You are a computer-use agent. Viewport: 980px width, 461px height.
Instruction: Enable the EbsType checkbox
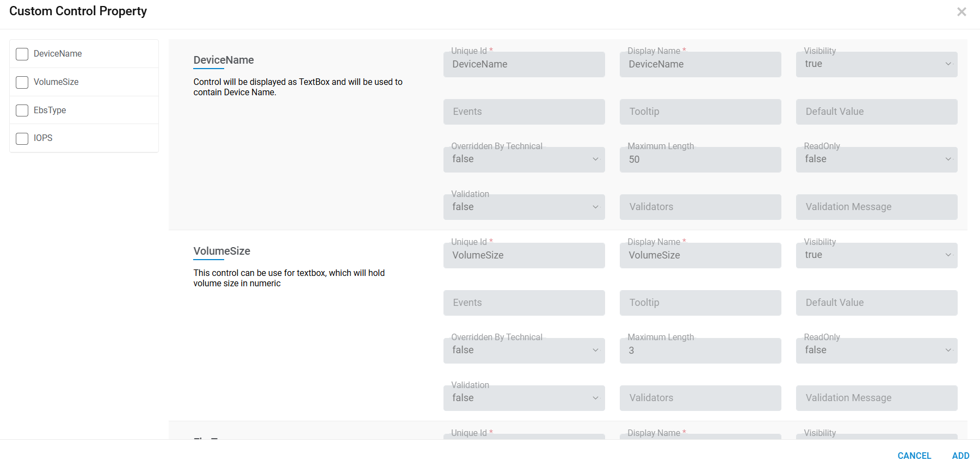pos(22,110)
